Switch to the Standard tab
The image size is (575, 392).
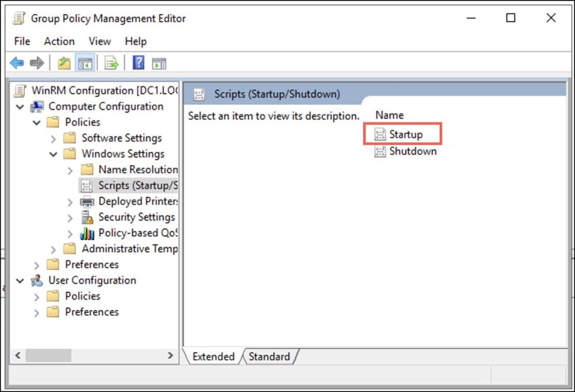(270, 356)
